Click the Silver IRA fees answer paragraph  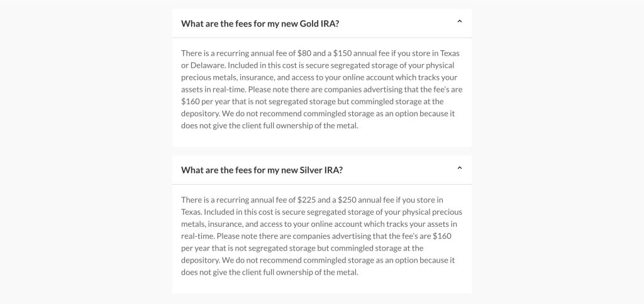[x=321, y=236]
